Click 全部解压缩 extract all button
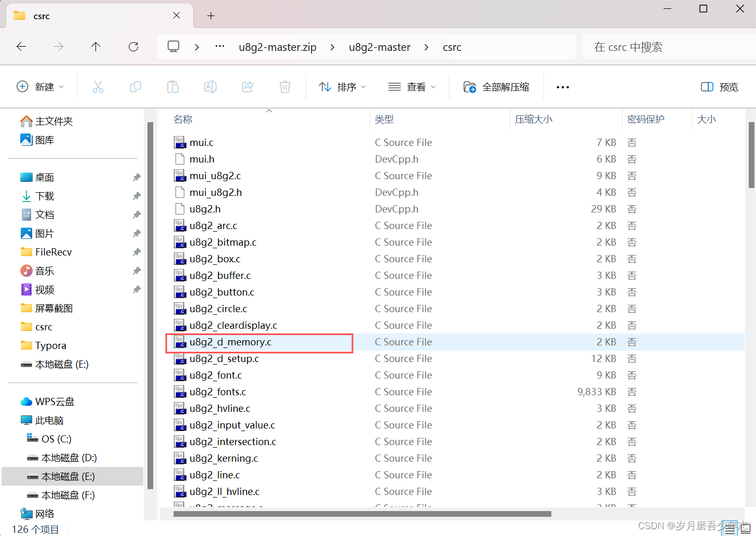Viewport: 756px width, 536px height. coord(496,87)
